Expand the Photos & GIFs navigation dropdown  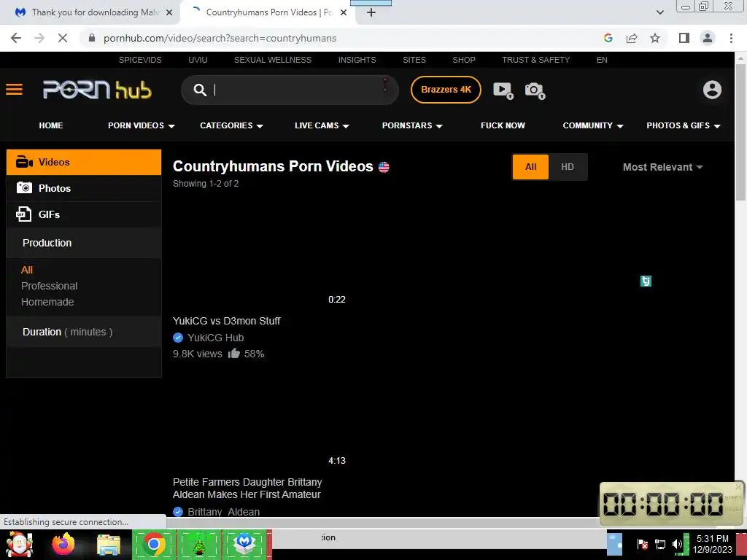pyautogui.click(x=683, y=125)
